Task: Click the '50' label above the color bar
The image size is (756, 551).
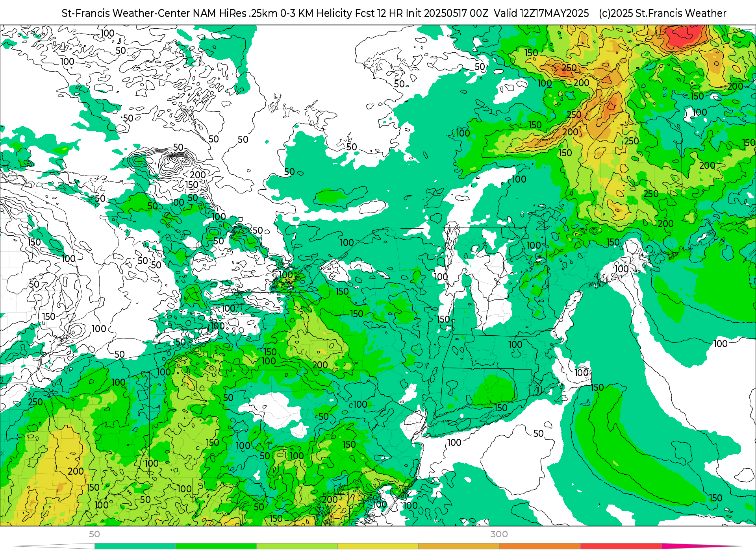Action: [94, 534]
